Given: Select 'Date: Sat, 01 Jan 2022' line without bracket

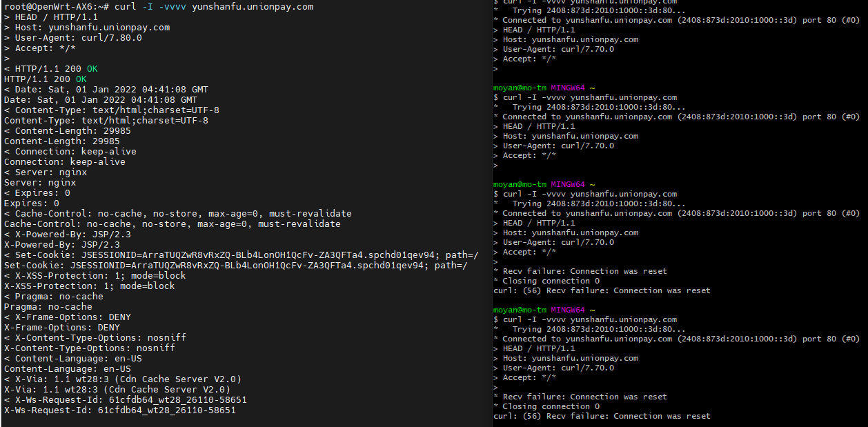Looking at the screenshot, I should click(x=100, y=100).
